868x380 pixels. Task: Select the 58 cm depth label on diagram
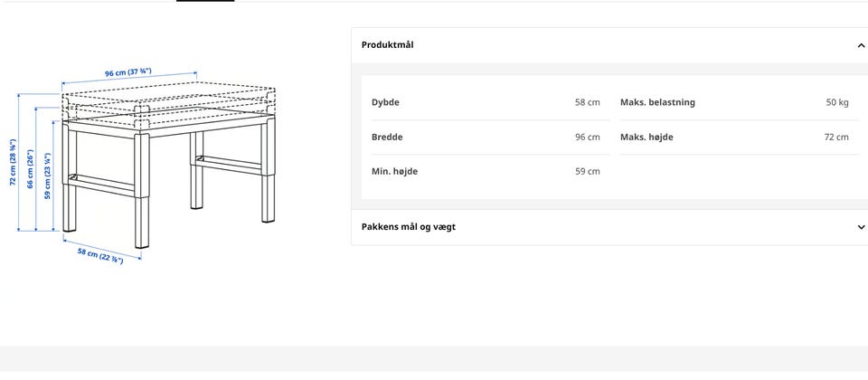100,256
